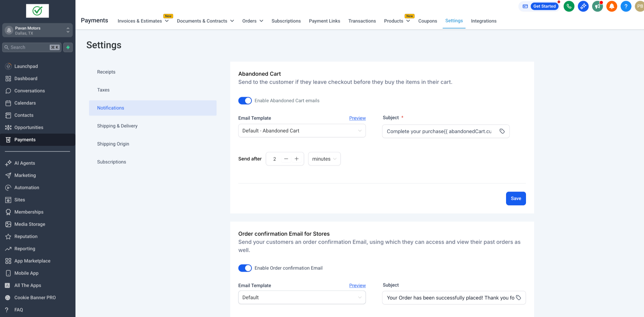Image resolution: width=644 pixels, height=317 pixels.
Task: Click the megaphone announcements icon
Action: pyautogui.click(x=597, y=6)
